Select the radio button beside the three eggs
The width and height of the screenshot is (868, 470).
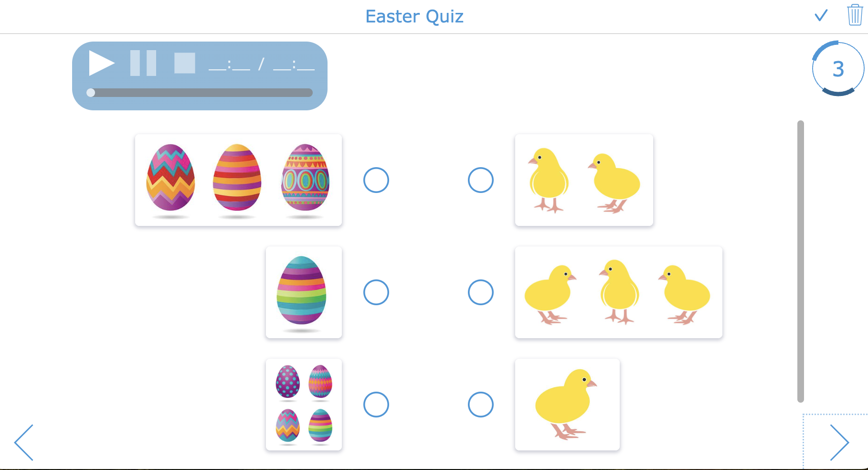(x=376, y=180)
